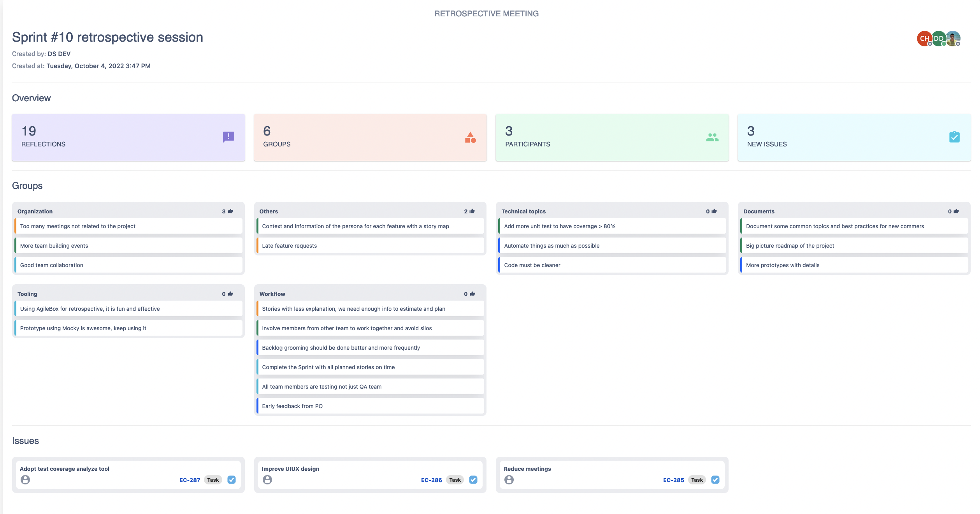The height and width of the screenshot is (514, 980).
Task: Click 'Early feedback from PO' reflection
Action: click(x=370, y=406)
